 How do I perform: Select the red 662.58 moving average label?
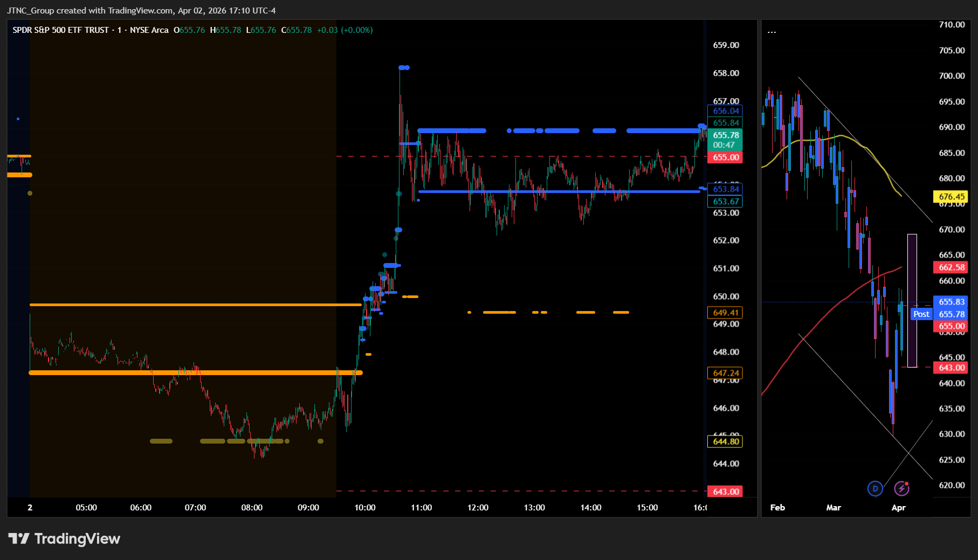point(952,267)
